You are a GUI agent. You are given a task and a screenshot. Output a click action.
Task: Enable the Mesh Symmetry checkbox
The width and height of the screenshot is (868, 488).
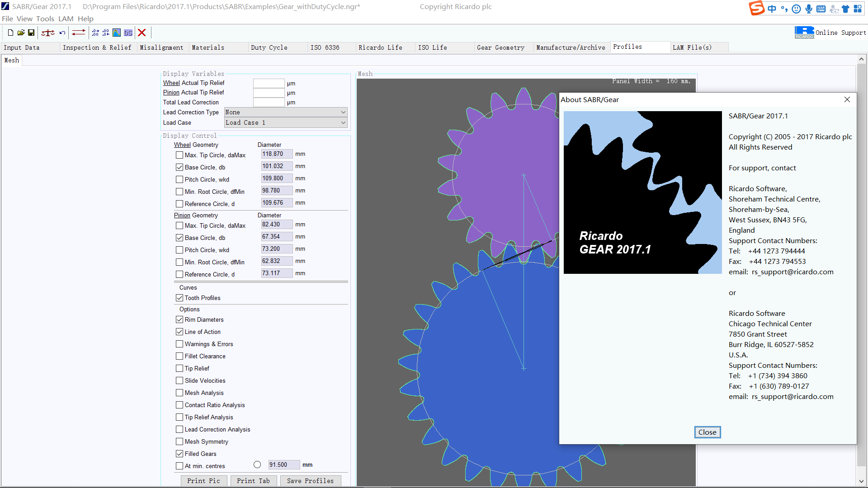pos(179,441)
